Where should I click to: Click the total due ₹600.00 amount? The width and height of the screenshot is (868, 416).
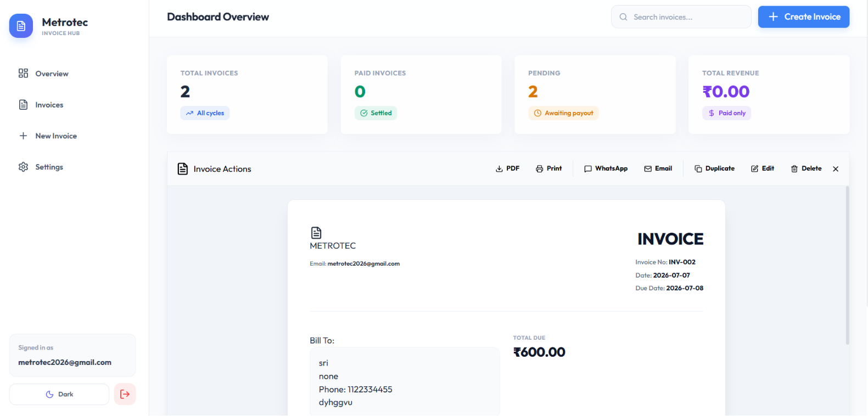[539, 352]
